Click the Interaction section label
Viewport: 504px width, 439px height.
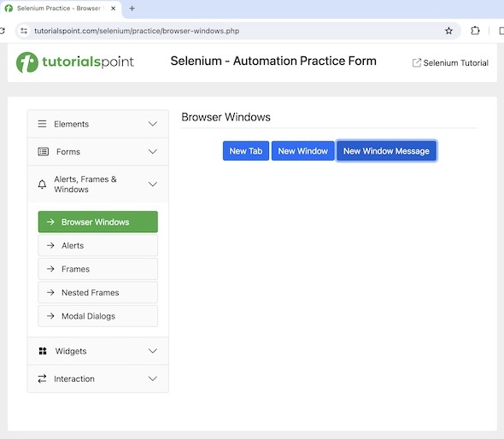[x=74, y=379]
